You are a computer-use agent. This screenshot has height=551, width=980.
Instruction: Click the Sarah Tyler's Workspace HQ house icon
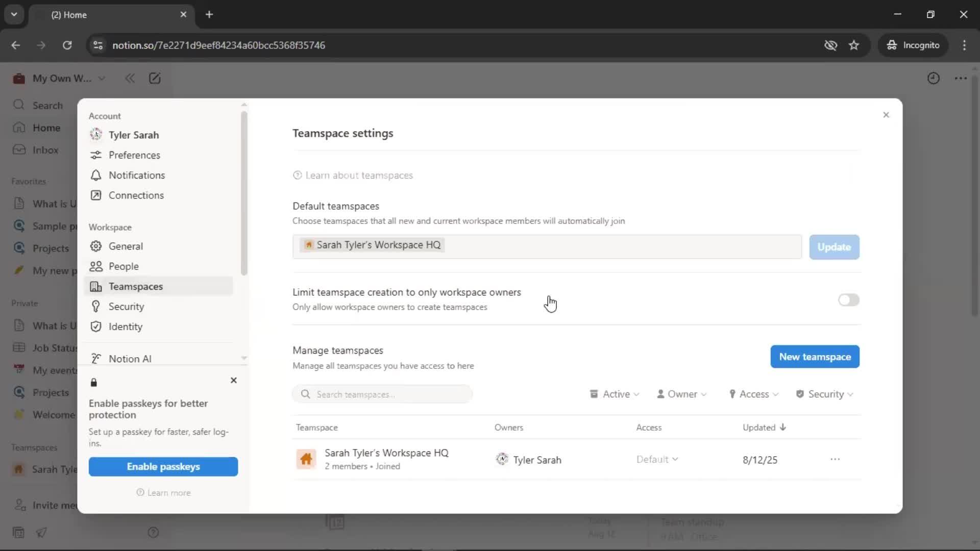[x=306, y=459]
